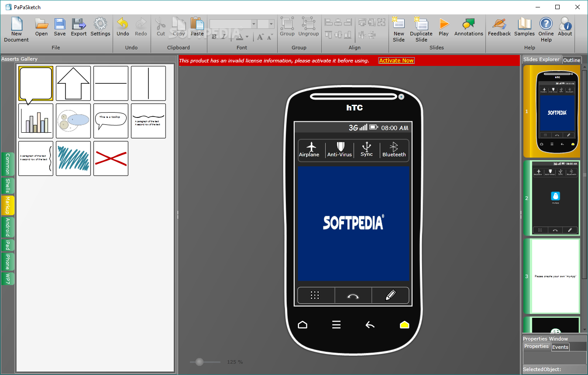The image size is (588, 375).
Task: Select the speech bubble callout asset
Action: pos(36,83)
